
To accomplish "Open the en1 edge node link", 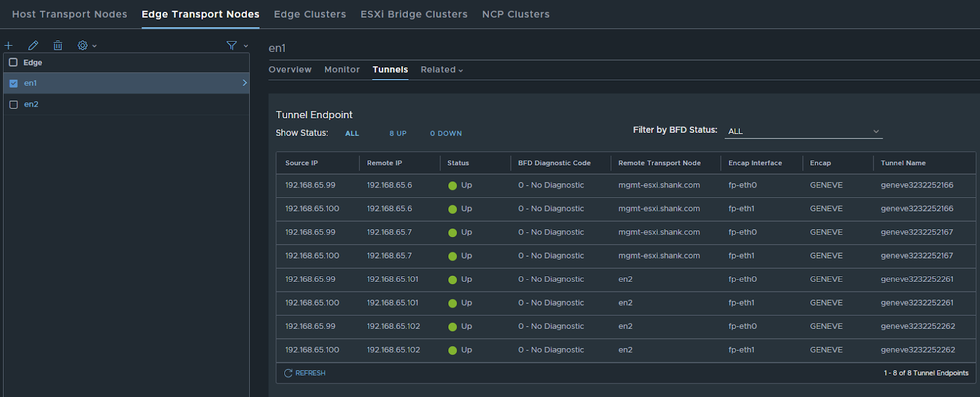I will point(31,83).
